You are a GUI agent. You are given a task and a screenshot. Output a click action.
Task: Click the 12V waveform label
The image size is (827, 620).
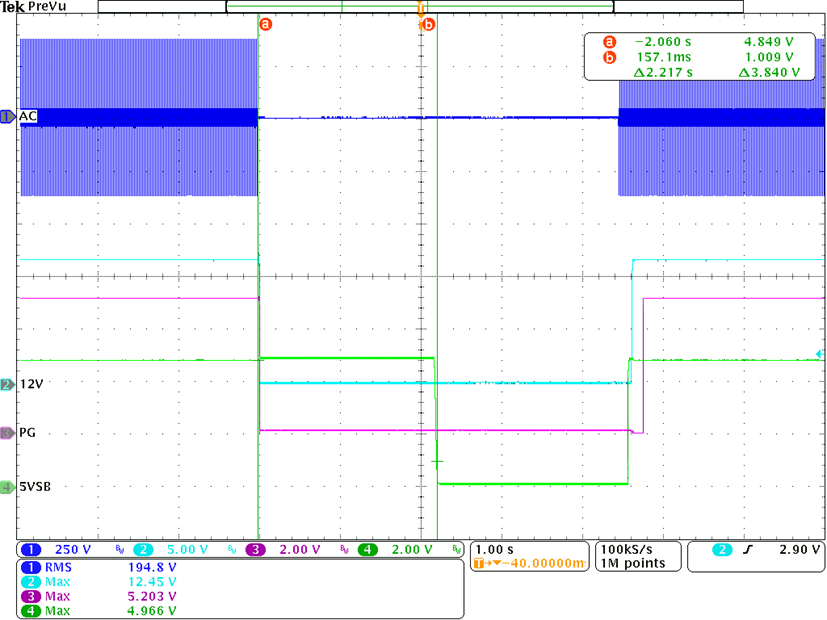pos(31,384)
